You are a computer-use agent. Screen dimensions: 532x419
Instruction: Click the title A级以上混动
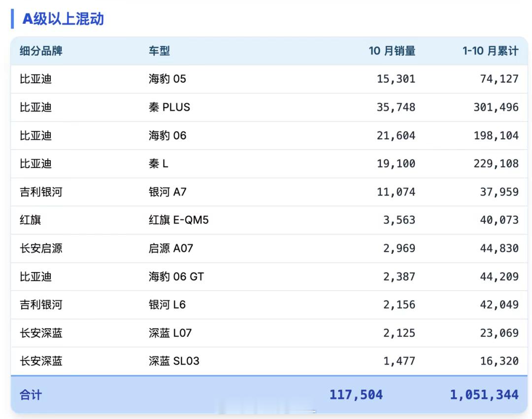(x=63, y=19)
